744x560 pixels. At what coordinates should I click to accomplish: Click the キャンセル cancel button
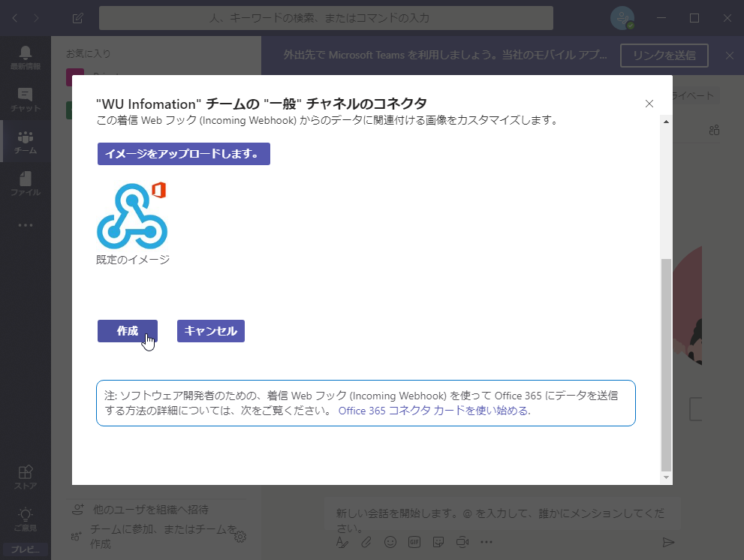pyautogui.click(x=211, y=331)
